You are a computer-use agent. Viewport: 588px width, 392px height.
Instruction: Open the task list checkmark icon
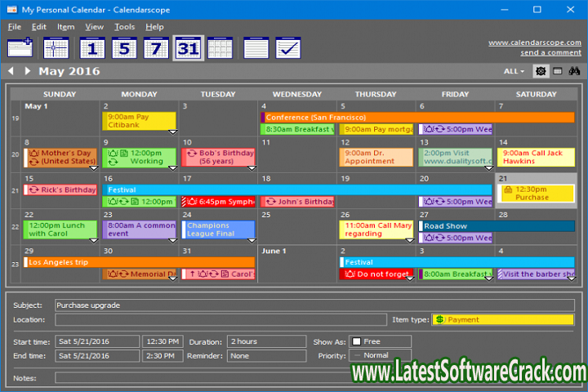pos(287,47)
